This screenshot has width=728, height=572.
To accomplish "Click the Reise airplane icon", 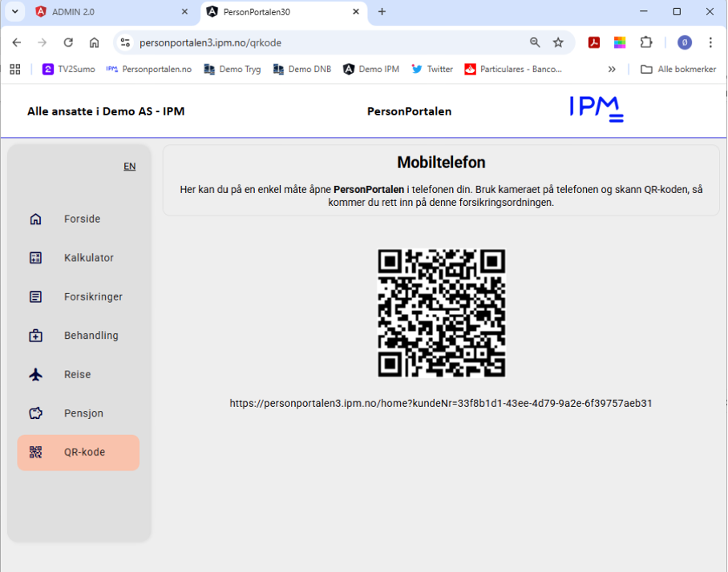I will (x=35, y=375).
